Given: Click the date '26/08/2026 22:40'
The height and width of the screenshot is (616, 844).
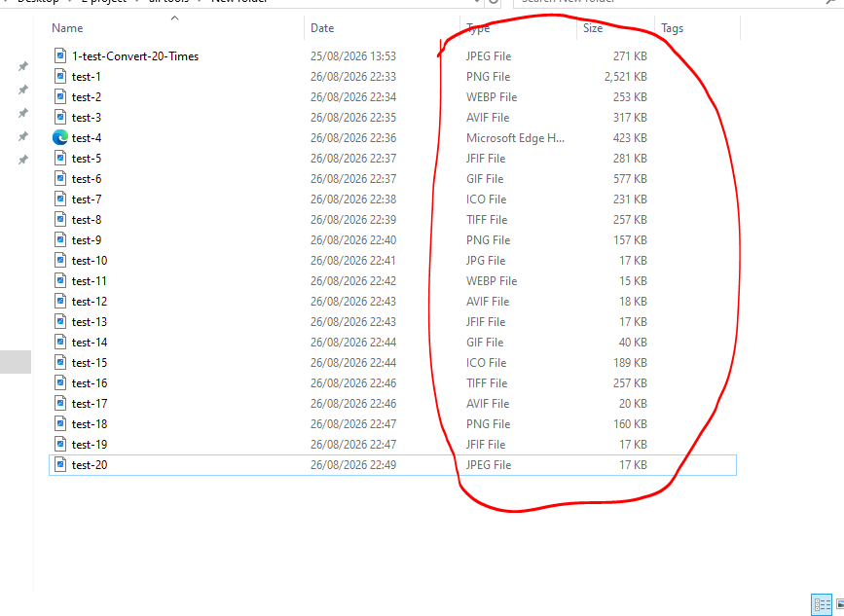Looking at the screenshot, I should tap(353, 240).
